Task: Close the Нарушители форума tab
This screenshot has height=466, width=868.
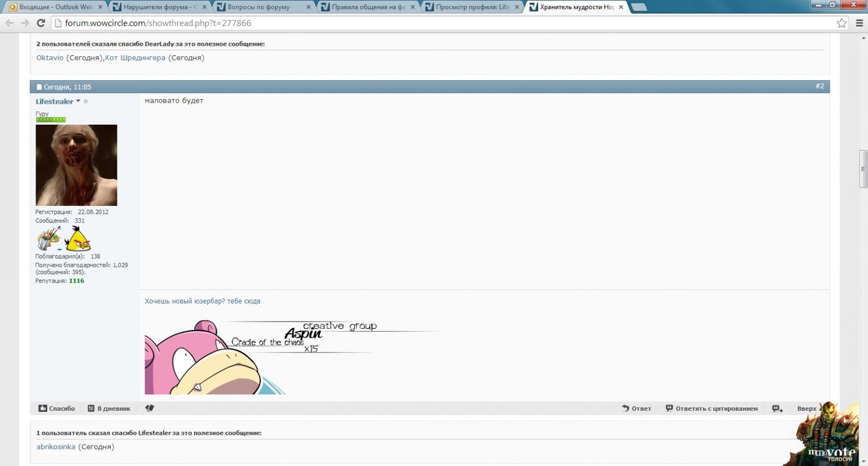Action: [204, 7]
